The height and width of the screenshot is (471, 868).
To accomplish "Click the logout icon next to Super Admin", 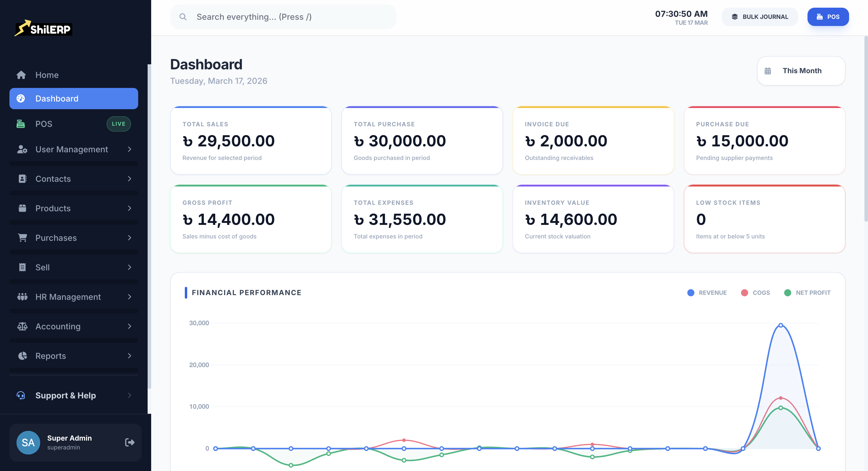I will tap(129, 442).
